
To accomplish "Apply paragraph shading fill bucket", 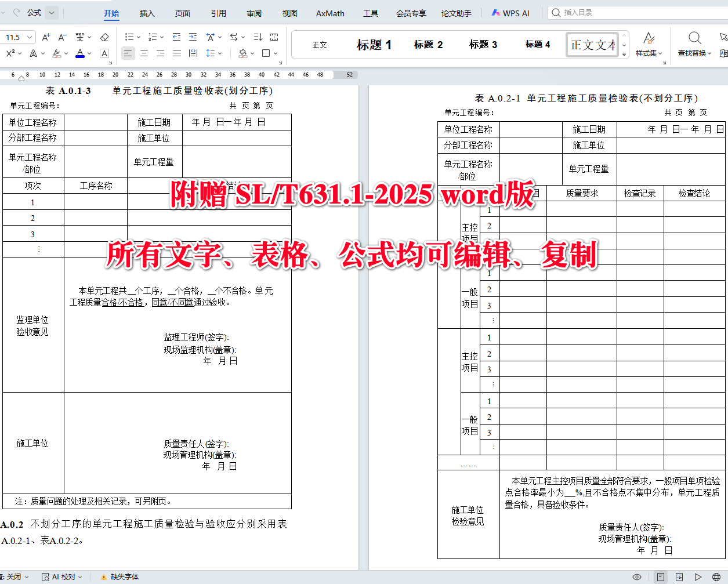I will 242,53.
